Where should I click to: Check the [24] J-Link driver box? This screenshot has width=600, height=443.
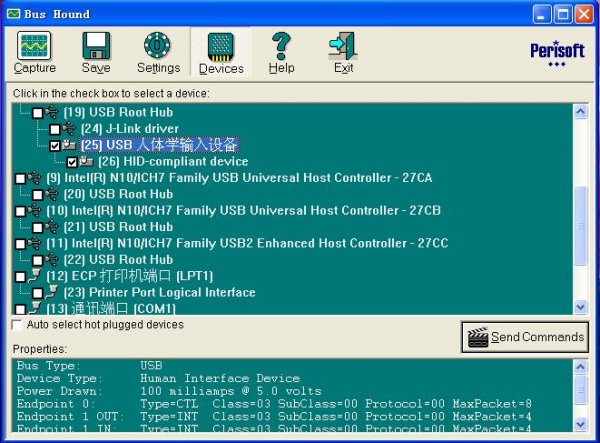click(x=55, y=130)
